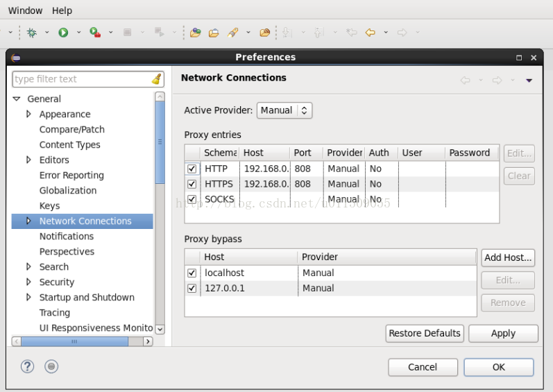
Task: Click the green Run button icon
Action: point(63,33)
